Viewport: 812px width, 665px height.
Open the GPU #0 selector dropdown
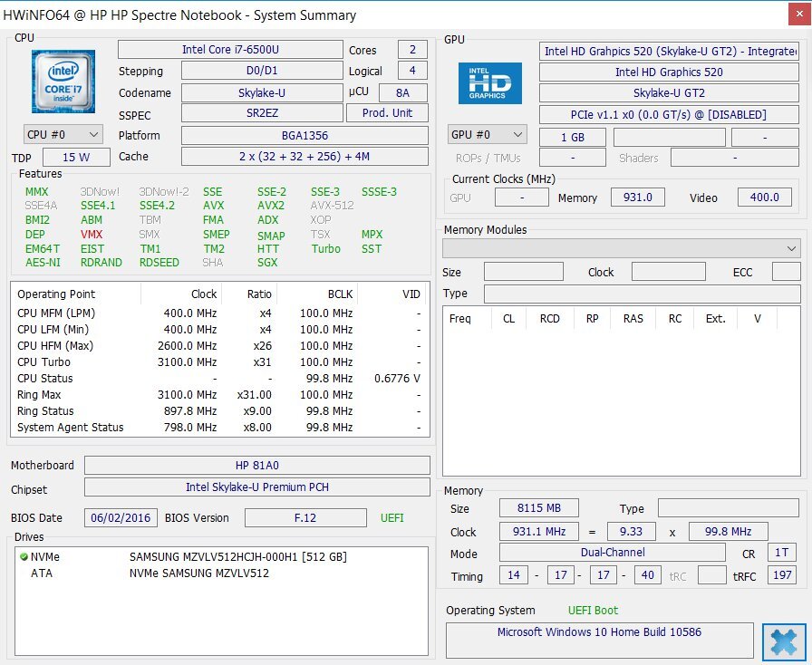click(488, 135)
